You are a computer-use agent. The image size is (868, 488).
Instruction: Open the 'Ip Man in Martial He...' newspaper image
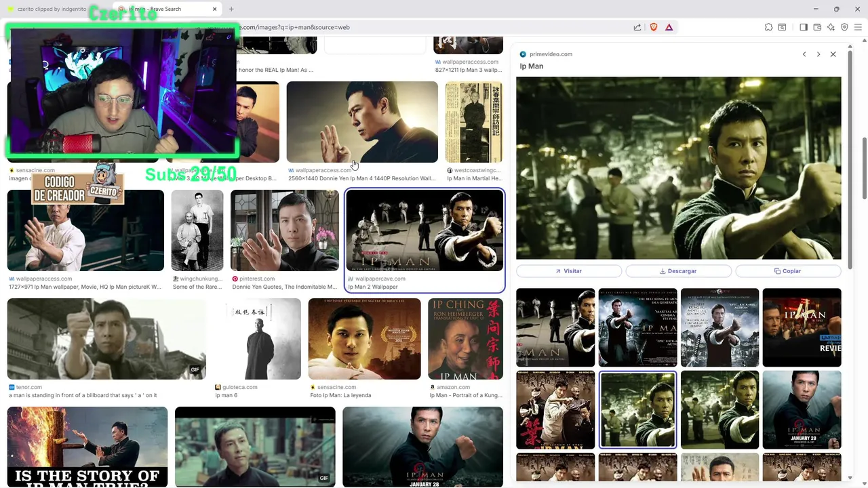474,122
